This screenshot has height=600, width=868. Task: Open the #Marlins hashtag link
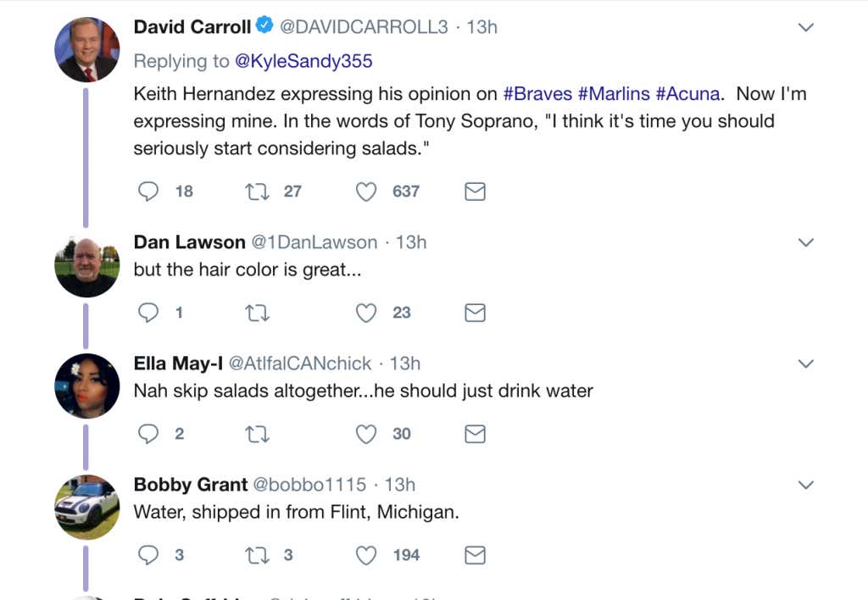click(x=614, y=94)
